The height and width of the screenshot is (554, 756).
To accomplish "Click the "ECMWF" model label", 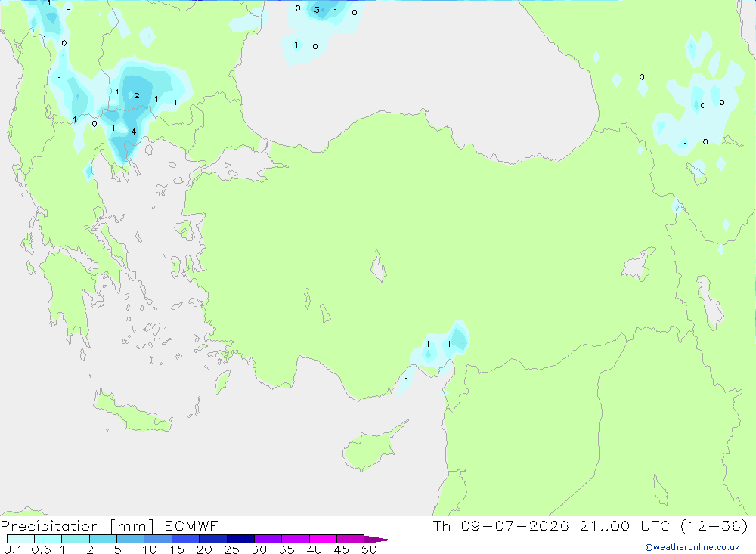I will [x=191, y=525].
